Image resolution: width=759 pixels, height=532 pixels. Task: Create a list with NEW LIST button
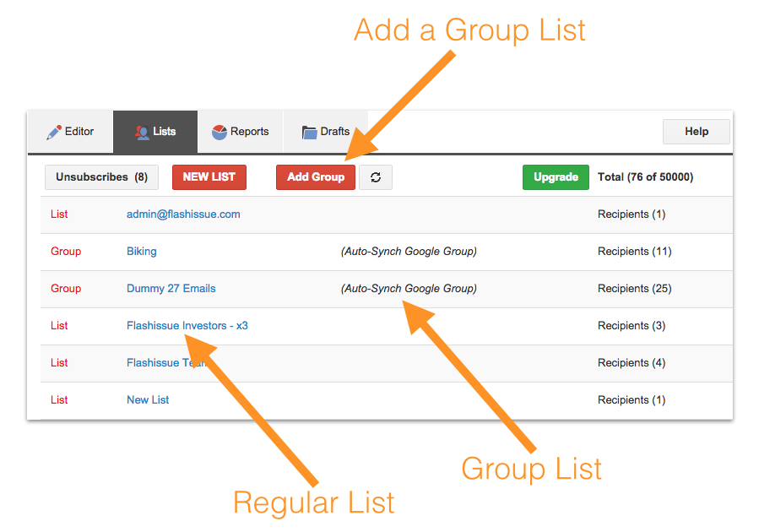tap(209, 177)
